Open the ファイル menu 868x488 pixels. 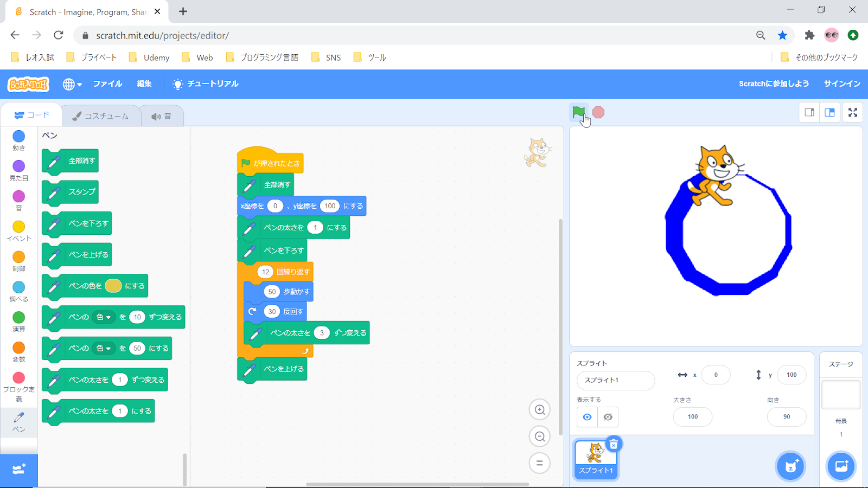tap(107, 84)
